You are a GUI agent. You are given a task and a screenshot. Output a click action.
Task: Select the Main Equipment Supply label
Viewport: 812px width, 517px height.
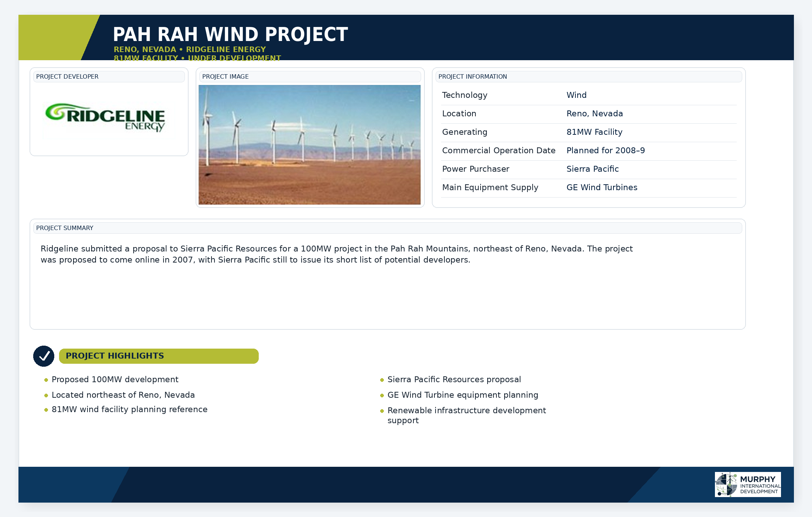coord(490,188)
